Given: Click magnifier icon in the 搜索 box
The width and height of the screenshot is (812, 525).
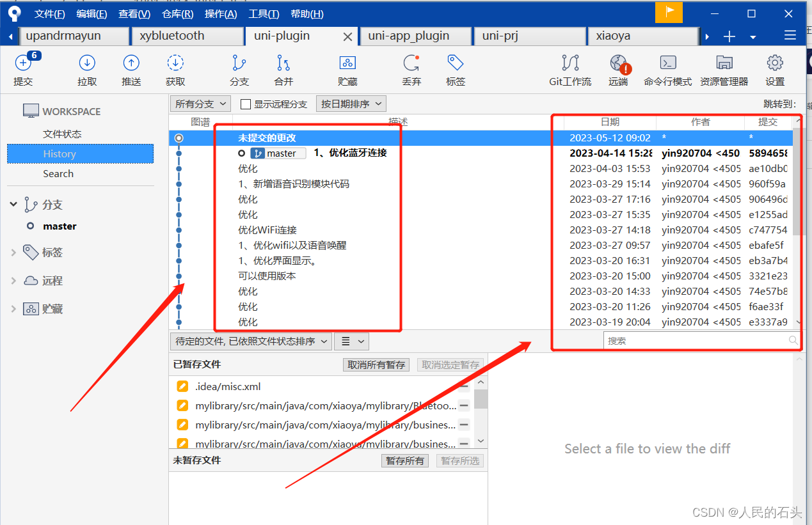Looking at the screenshot, I should [x=793, y=341].
